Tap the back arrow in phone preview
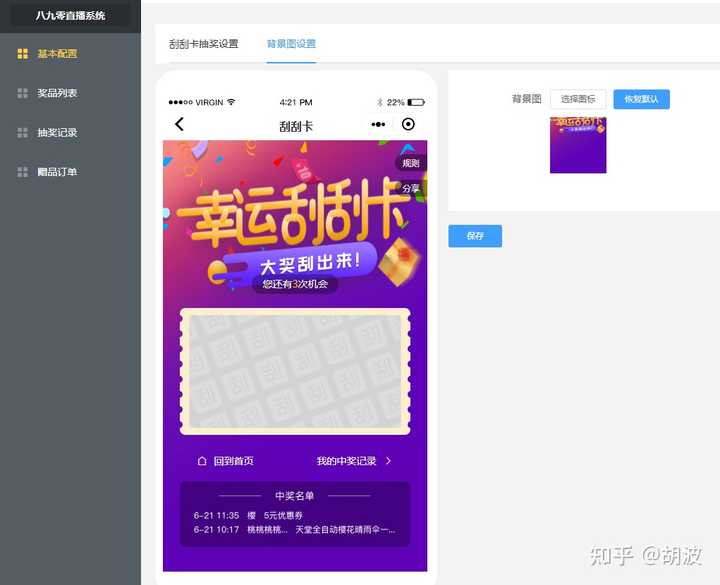This screenshot has height=585, width=720. click(180, 125)
